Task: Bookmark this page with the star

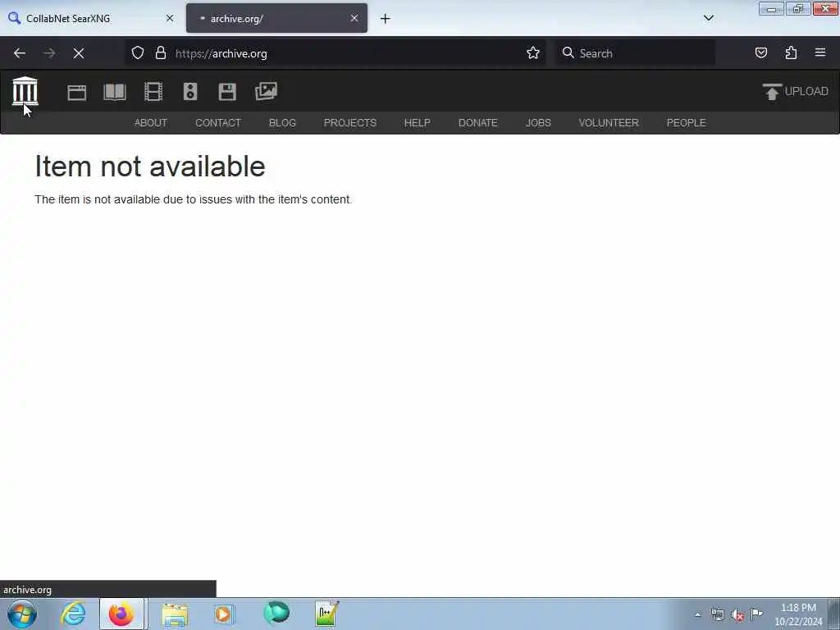Action: (x=532, y=53)
